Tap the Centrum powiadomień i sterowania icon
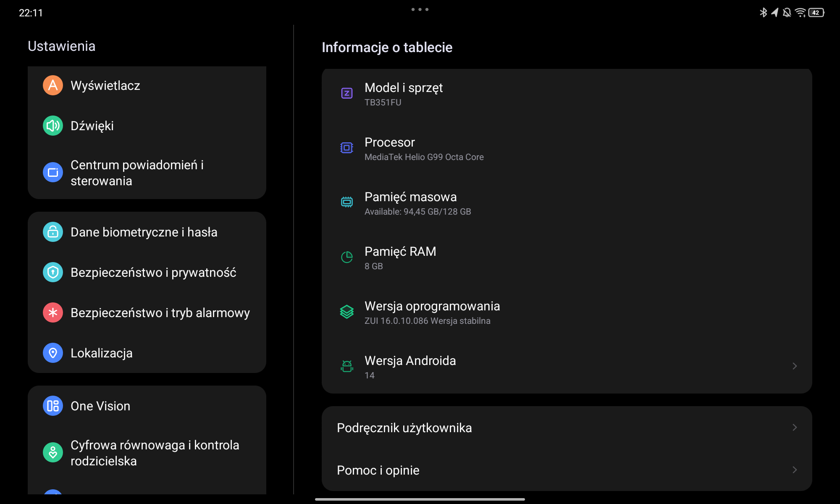 53,172
